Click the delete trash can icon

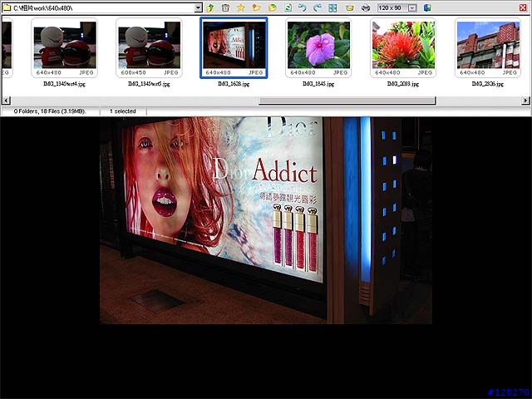[x=225, y=7]
